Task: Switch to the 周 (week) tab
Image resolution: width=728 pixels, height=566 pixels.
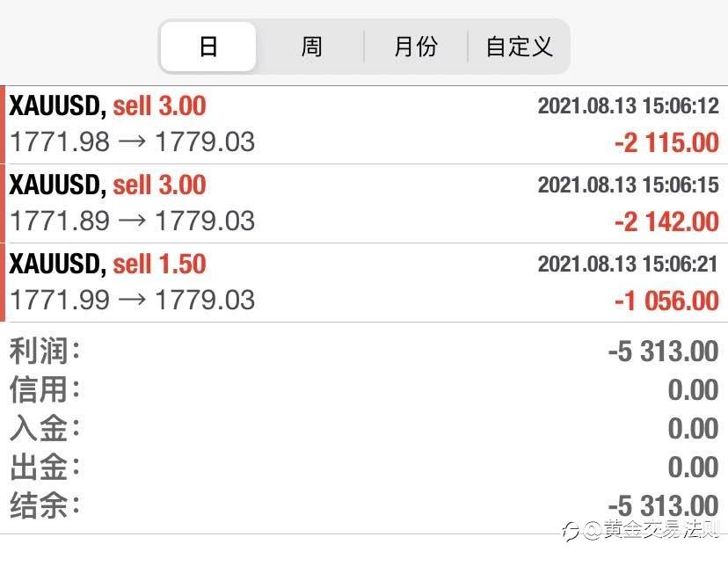Action: pyautogui.click(x=311, y=47)
